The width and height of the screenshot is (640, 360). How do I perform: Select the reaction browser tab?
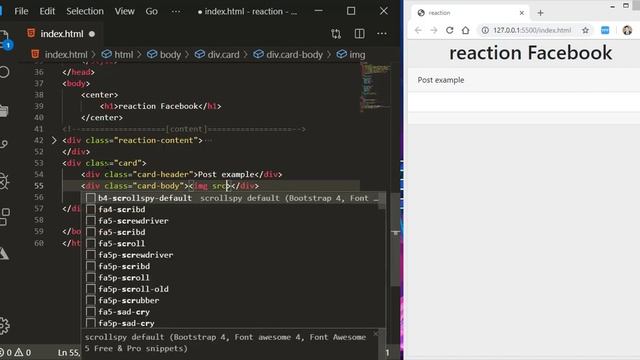click(469, 13)
